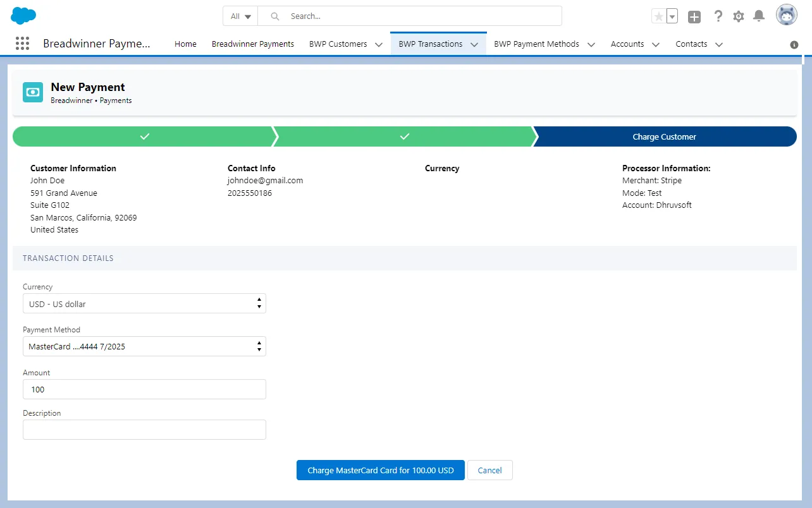This screenshot has width=812, height=508.
Task: Expand the BWP Payment Methods chevron
Action: 591,44
